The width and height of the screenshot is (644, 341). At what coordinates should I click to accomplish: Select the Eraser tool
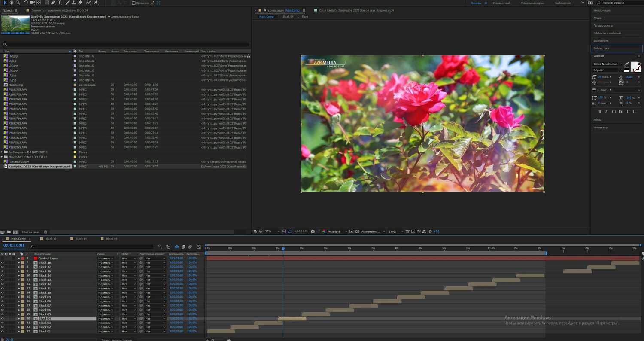(80, 3)
